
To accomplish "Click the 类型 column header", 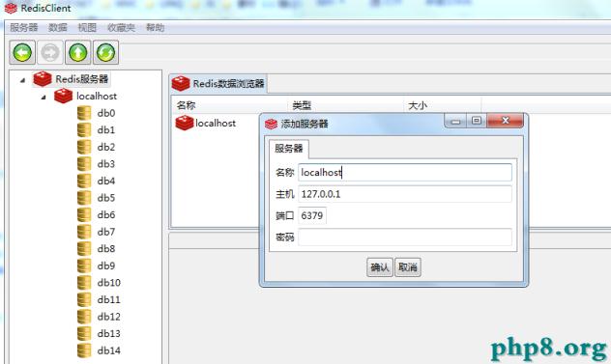I will [x=346, y=105].
